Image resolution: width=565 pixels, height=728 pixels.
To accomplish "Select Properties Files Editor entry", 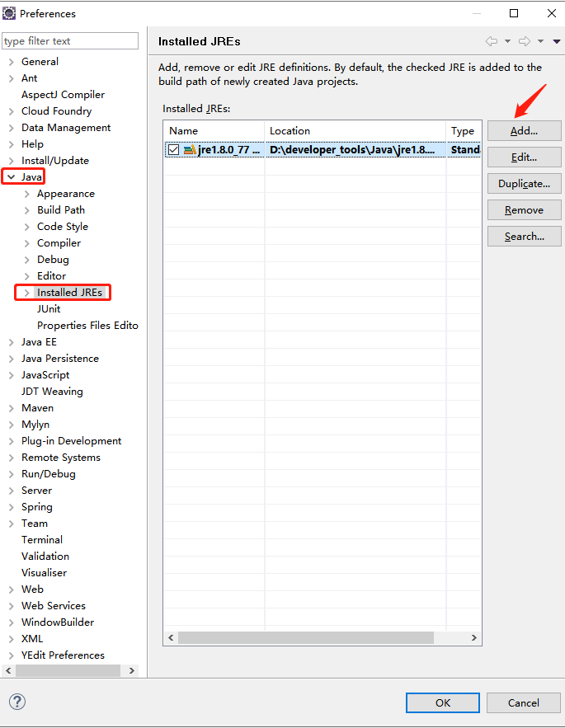I will pyautogui.click(x=87, y=326).
